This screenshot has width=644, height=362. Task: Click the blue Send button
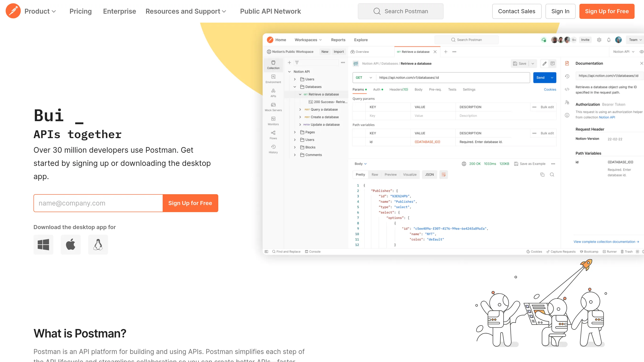[541, 78]
